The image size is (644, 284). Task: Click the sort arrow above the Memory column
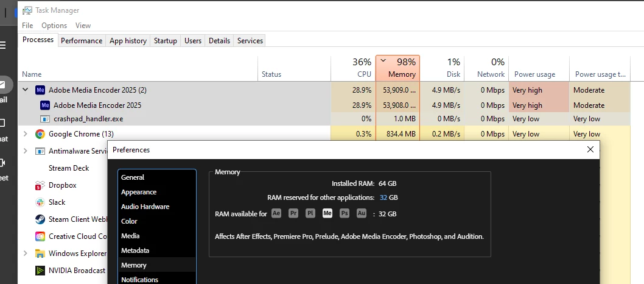(383, 61)
